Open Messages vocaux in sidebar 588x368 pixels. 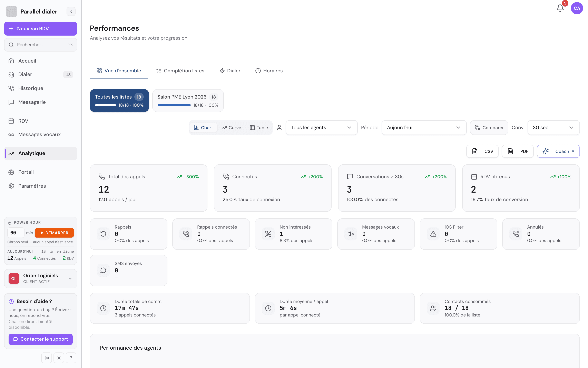(41, 134)
